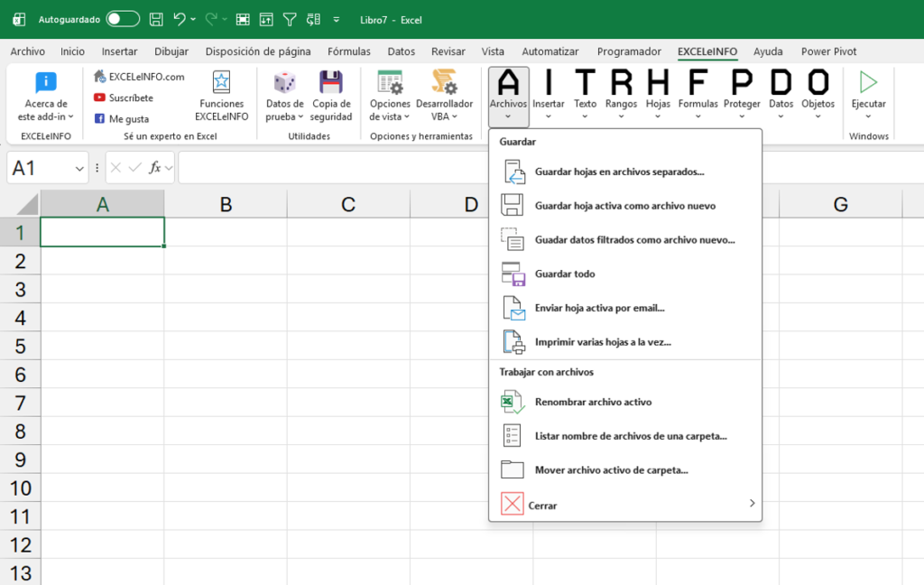The width and height of the screenshot is (924, 585).
Task: Switch to the Inicio tab
Action: coord(72,51)
